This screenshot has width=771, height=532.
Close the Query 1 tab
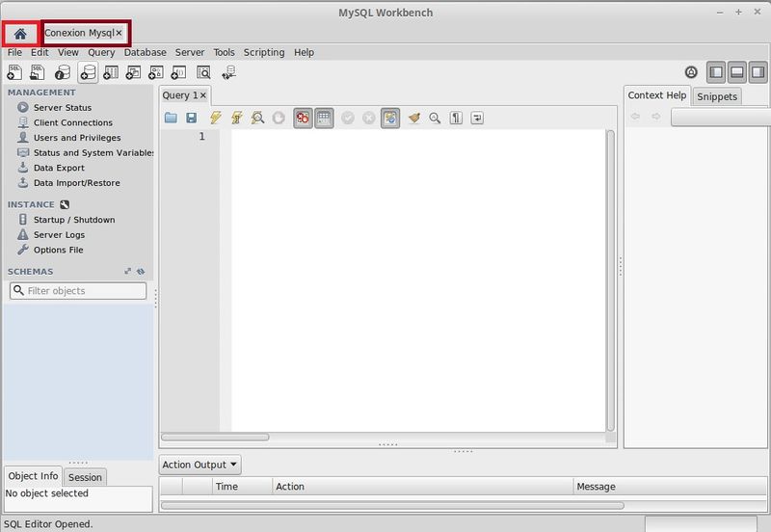tap(203, 95)
